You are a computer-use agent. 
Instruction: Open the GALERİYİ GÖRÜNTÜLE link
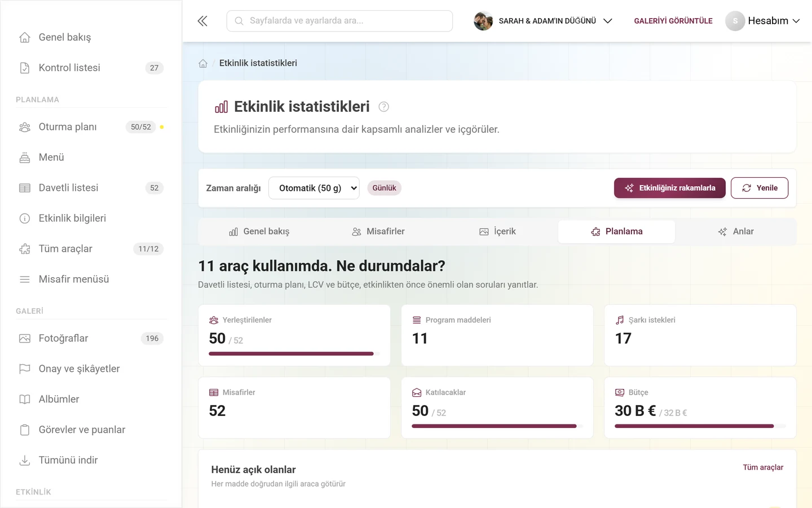pos(673,21)
